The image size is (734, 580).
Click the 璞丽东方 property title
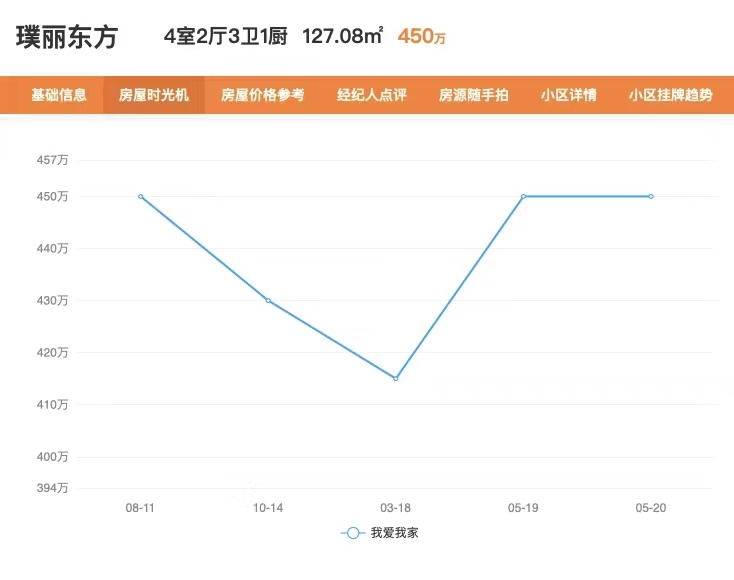point(66,37)
